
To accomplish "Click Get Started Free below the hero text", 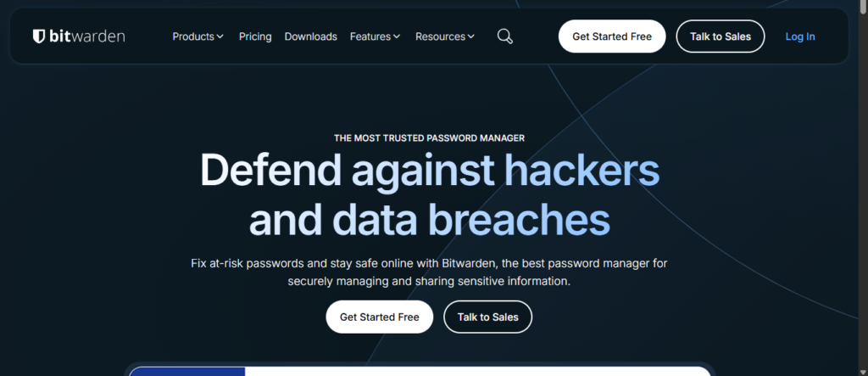I will click(x=379, y=317).
